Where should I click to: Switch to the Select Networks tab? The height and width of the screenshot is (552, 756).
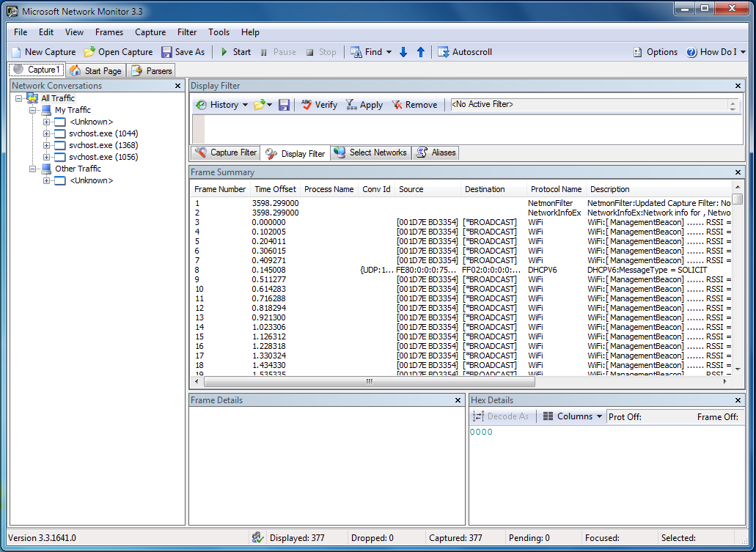point(371,152)
